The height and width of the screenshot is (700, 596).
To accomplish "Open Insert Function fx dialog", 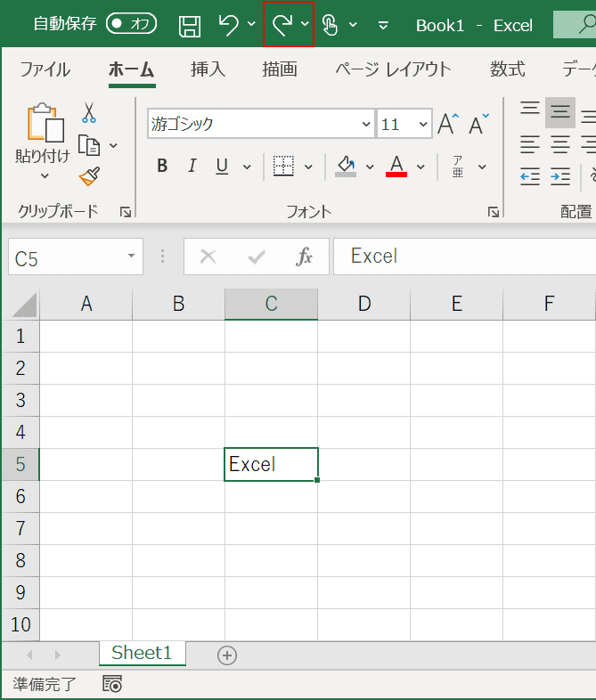I will click(x=304, y=256).
